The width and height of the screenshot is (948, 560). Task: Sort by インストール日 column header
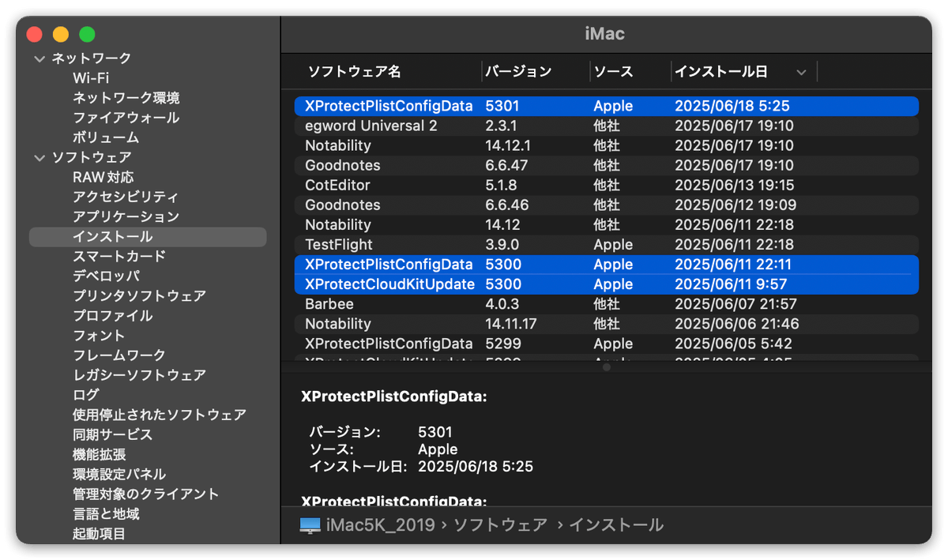(721, 72)
